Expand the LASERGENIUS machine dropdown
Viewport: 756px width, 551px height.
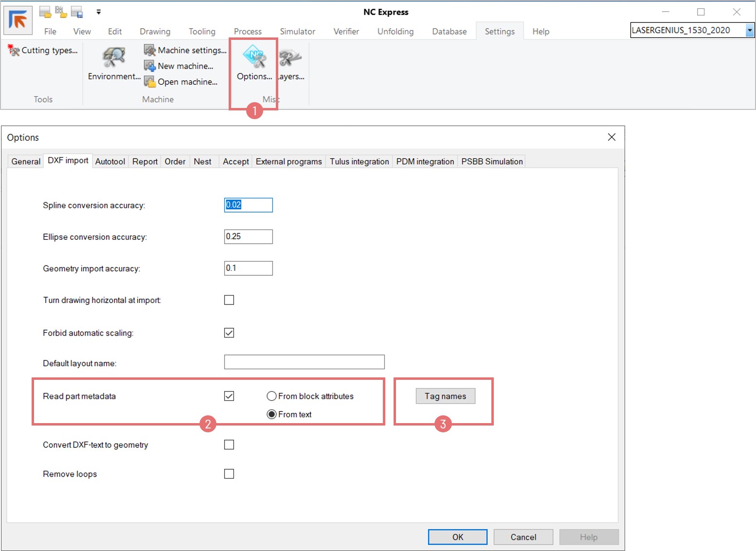pos(749,30)
